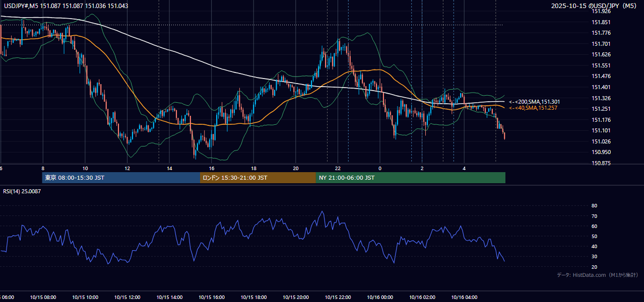
Task: Click the 10/16 02:00 date axis label
Action: (422, 297)
